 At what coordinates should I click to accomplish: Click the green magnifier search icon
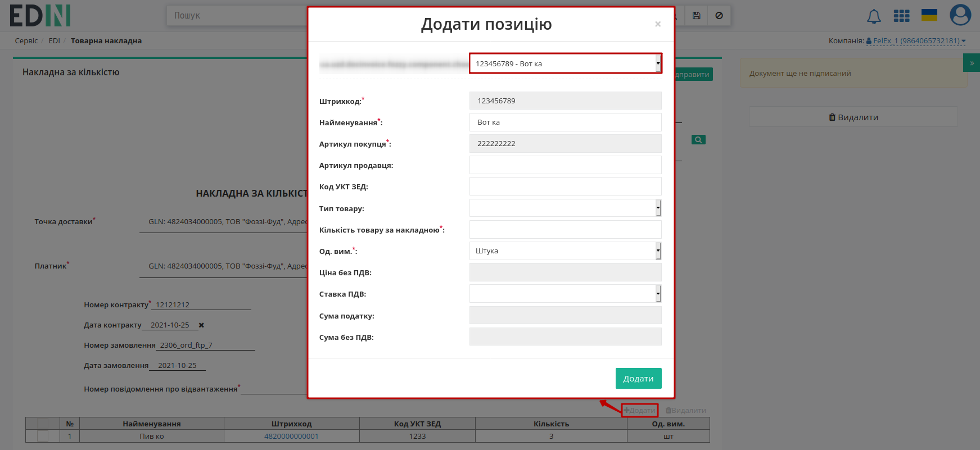(x=698, y=139)
